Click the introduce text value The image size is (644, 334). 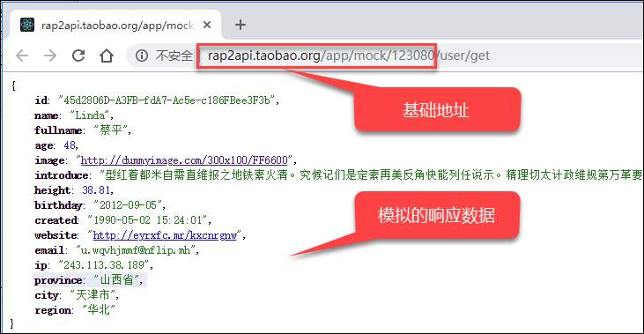coord(371,175)
